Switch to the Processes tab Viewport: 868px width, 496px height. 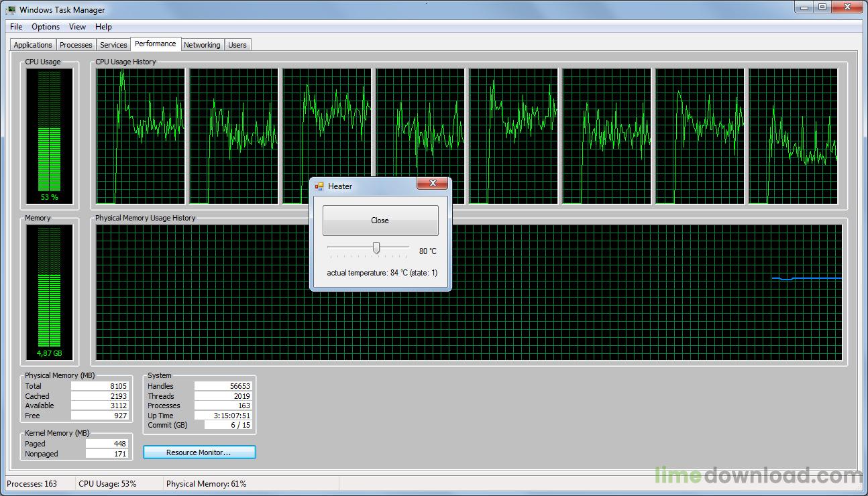[x=76, y=45]
